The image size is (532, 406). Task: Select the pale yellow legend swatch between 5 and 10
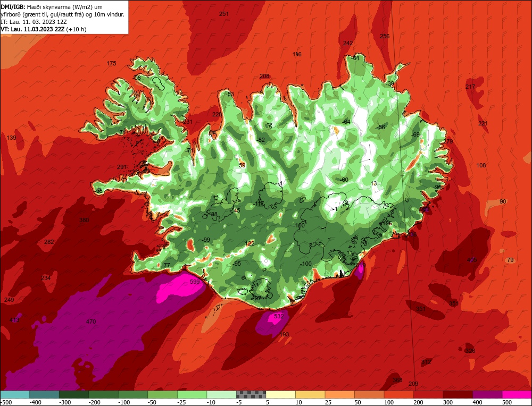280,394
